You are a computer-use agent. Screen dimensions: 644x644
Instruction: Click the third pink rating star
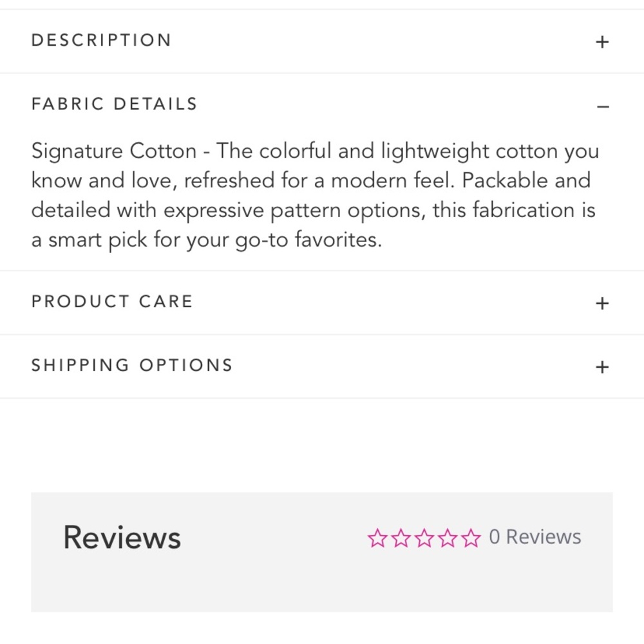point(424,538)
